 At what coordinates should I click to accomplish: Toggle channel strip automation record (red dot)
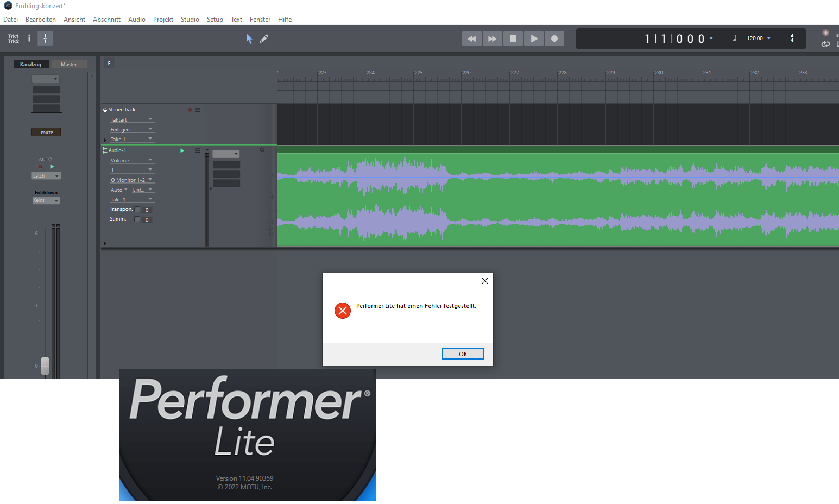[x=40, y=167]
